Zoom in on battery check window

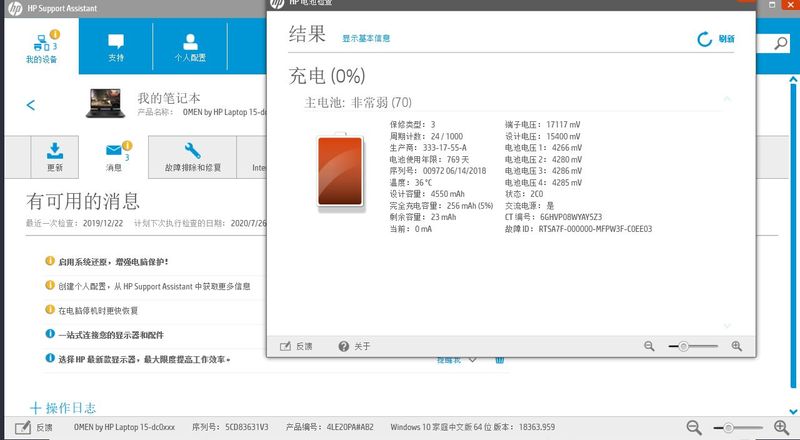[737, 346]
